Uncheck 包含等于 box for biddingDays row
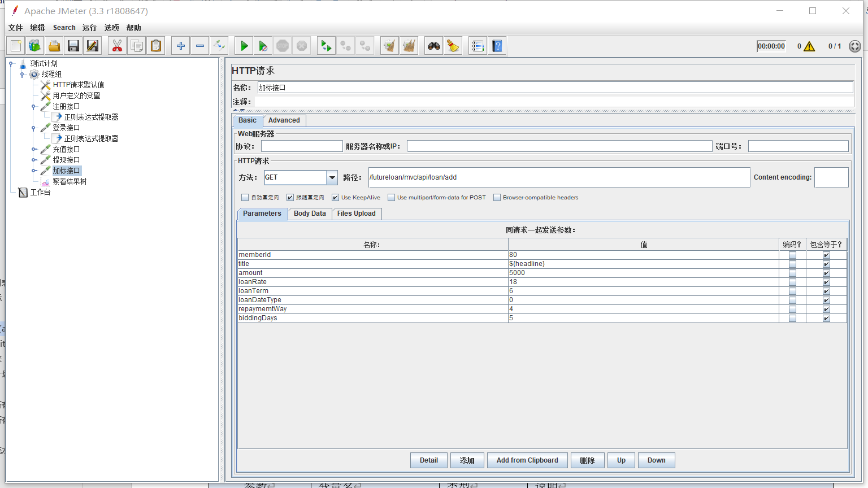Image resolution: width=868 pixels, height=488 pixels. pos(826,319)
